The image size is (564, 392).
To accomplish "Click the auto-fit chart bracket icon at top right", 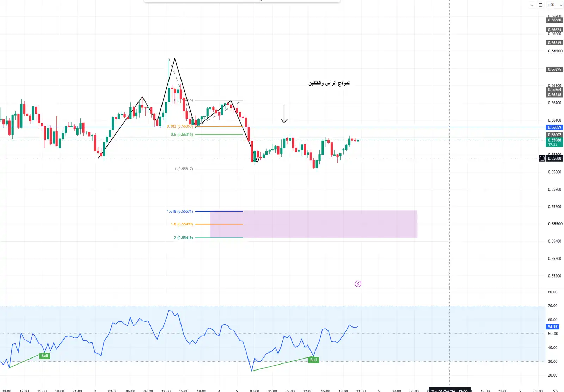I will (x=540, y=5).
